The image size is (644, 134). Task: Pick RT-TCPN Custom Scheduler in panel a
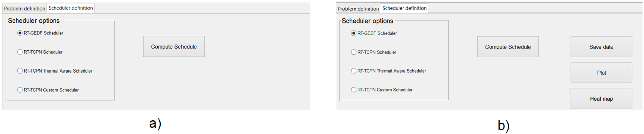coord(20,90)
